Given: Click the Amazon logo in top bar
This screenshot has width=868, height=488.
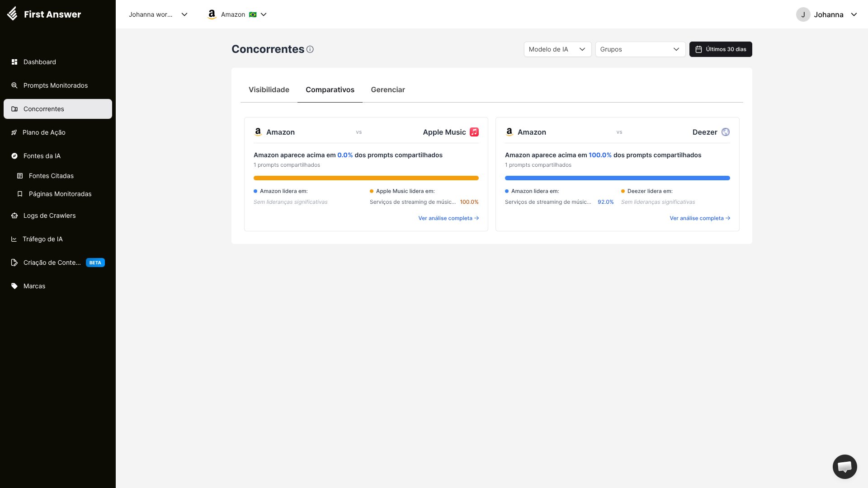Looking at the screenshot, I should pyautogui.click(x=212, y=14).
